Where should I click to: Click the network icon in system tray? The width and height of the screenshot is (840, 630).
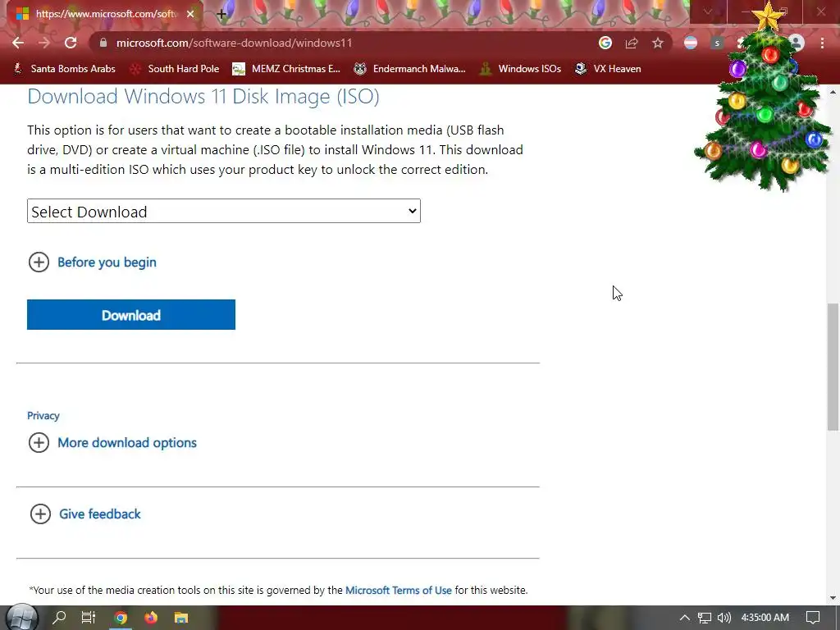705,618
